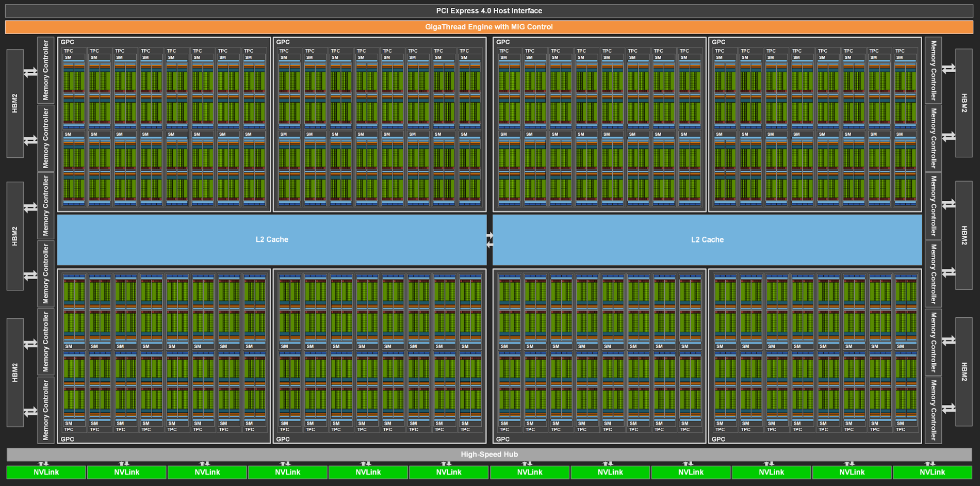This screenshot has height=486, width=980.
Task: Click the GPC label of the lower-left GPC
Action: click(68, 440)
